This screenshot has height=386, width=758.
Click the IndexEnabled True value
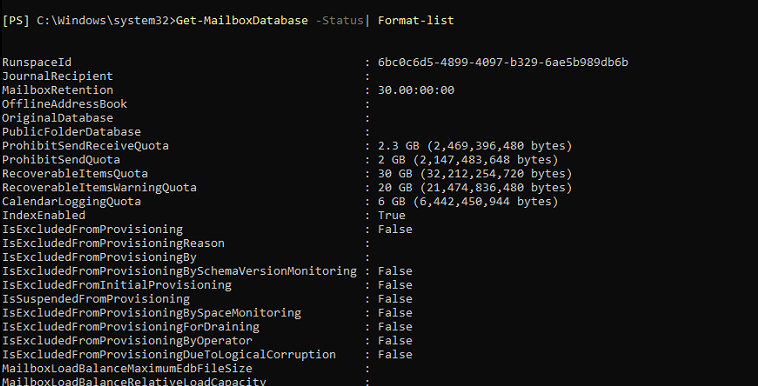point(392,215)
